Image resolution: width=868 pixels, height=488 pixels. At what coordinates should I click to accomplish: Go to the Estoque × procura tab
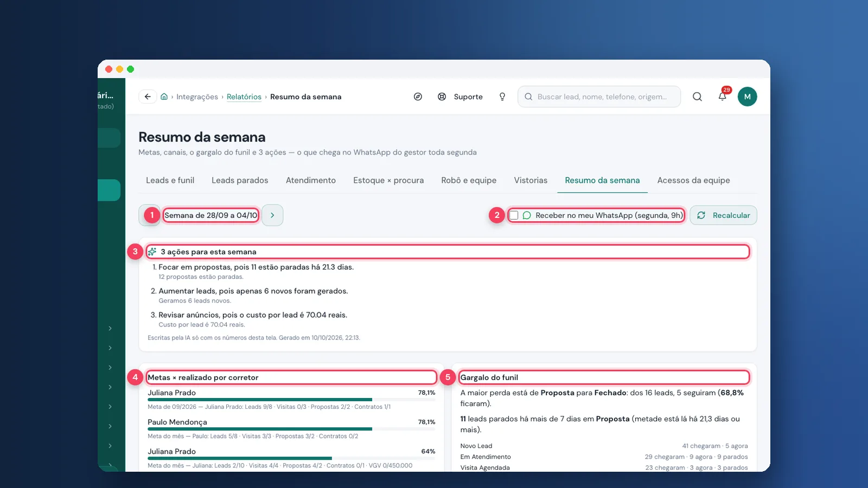[388, 181]
